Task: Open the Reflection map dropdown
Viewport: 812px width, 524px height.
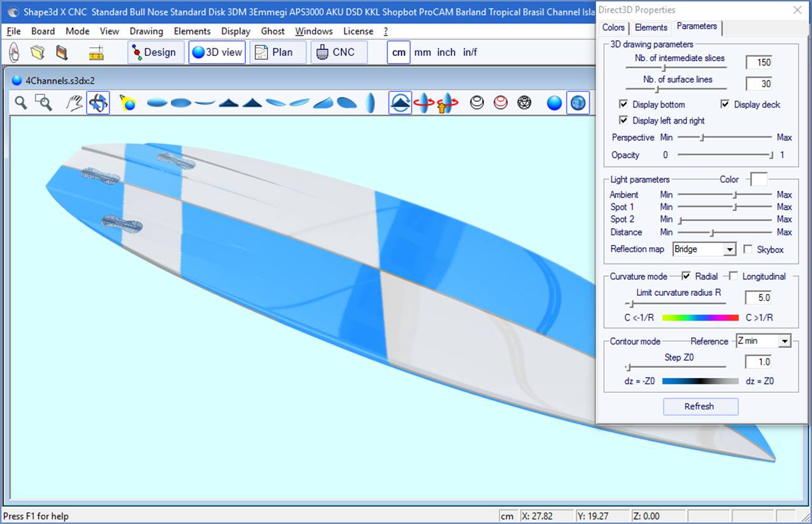Action: (x=730, y=249)
